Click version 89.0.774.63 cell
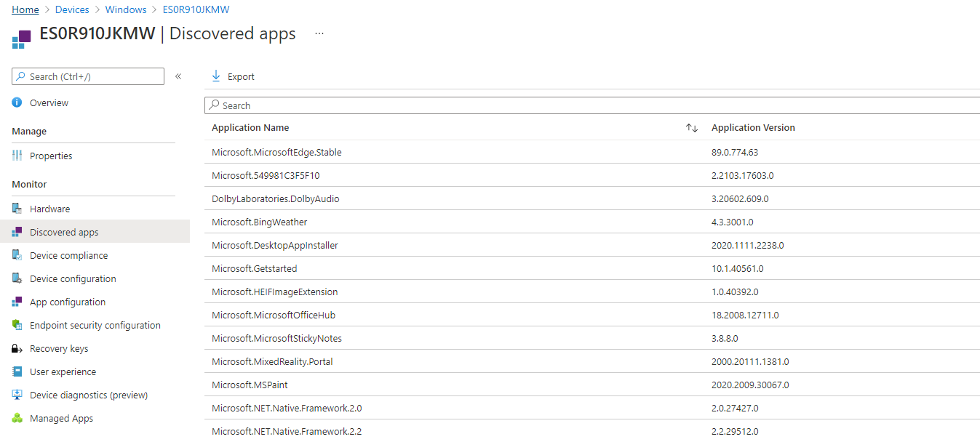This screenshot has height=442, width=980. 735,153
